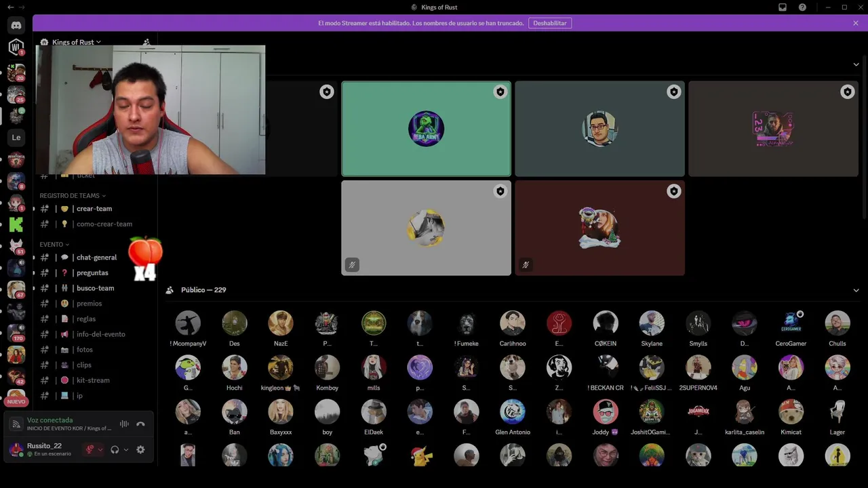Open the help question mark icon
The height and width of the screenshot is (488, 868).
pyautogui.click(x=802, y=7)
